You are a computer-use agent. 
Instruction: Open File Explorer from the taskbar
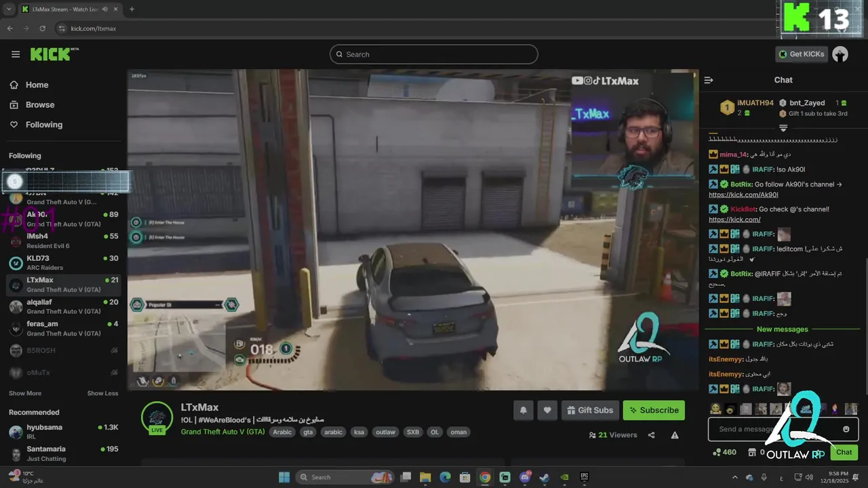[x=425, y=477]
